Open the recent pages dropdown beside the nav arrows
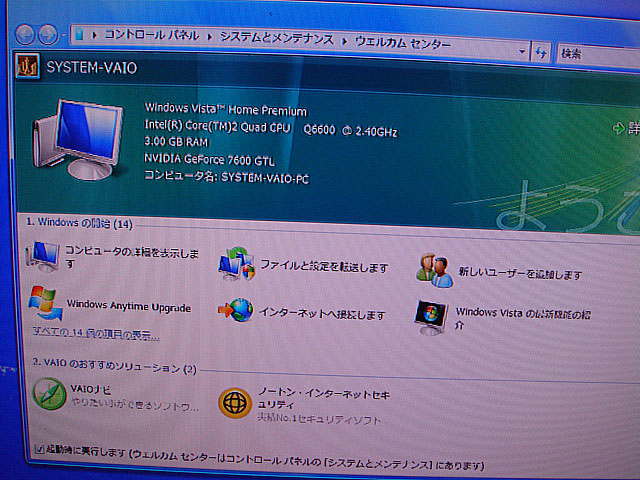This screenshot has width=640, height=480. (x=64, y=36)
